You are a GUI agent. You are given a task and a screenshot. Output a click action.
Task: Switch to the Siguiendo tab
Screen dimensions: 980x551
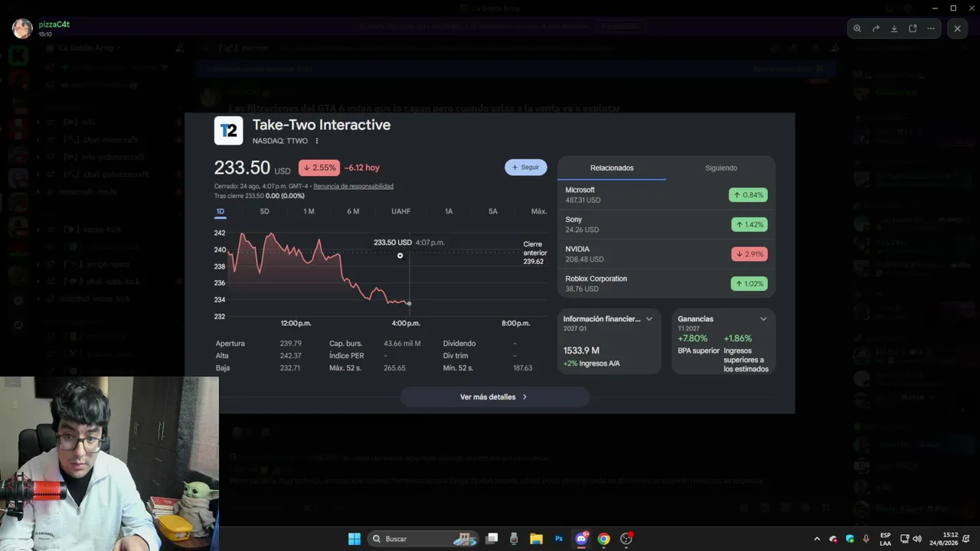[721, 168]
